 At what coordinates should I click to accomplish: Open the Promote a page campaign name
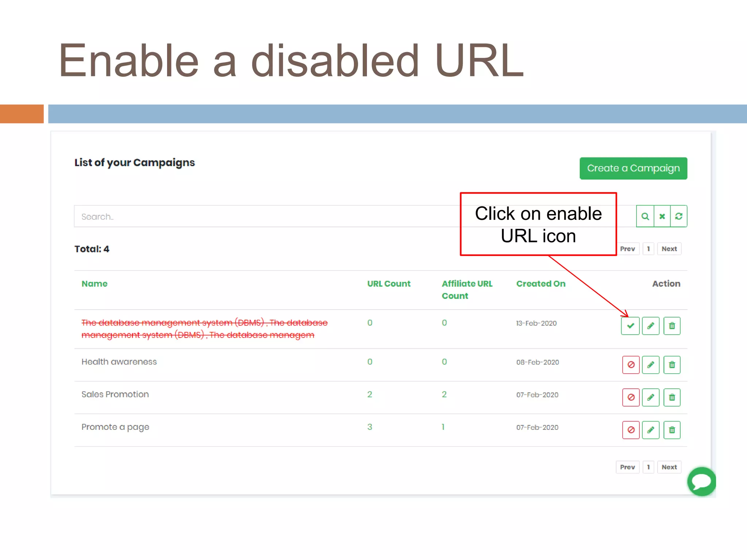(115, 427)
